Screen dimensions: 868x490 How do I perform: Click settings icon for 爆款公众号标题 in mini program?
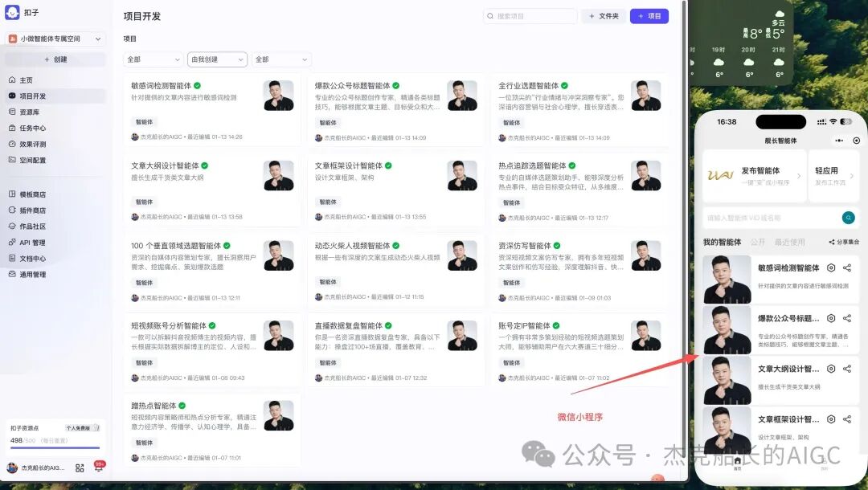coord(831,318)
